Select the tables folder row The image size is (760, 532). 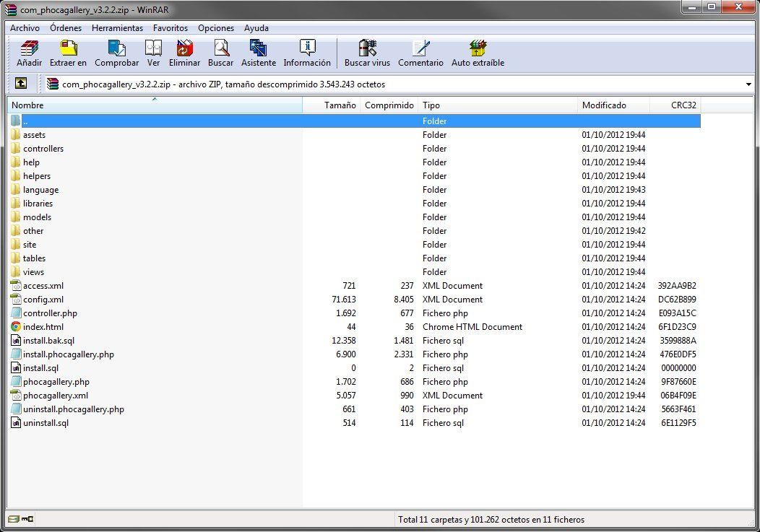(x=355, y=258)
